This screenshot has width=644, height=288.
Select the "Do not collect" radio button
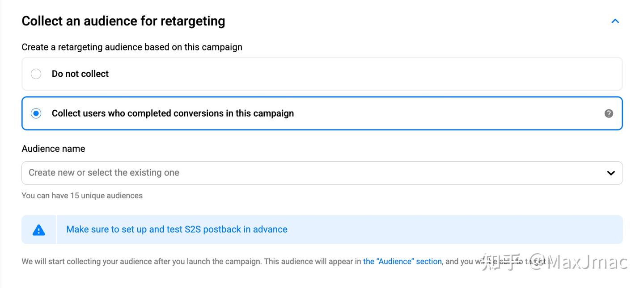[36, 74]
